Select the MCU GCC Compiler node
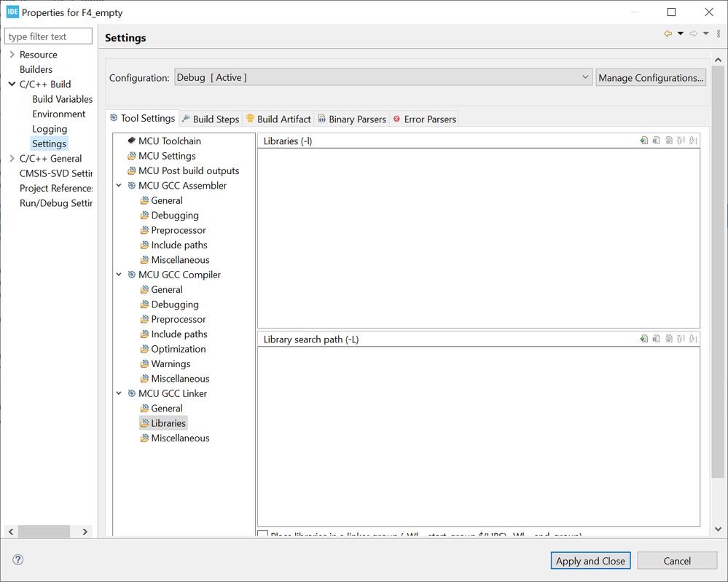728x582 pixels. pyautogui.click(x=179, y=275)
